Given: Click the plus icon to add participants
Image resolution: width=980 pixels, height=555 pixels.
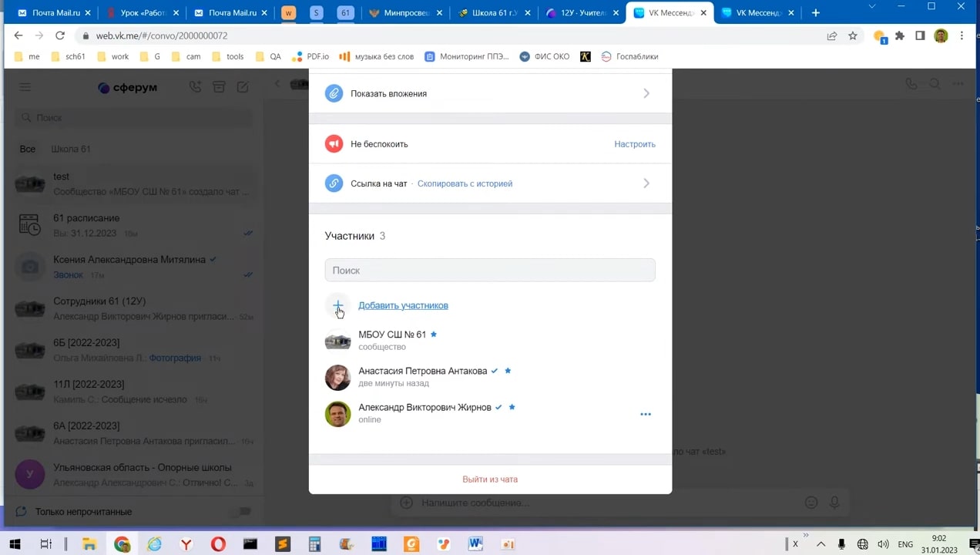Looking at the screenshot, I should 337,306.
